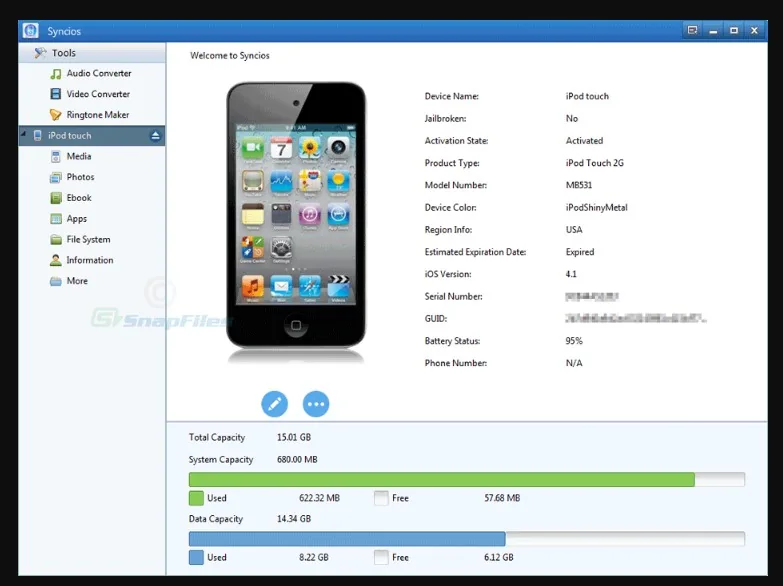Viewport: 783px width, 586px height.
Task: Click the Data Capacity value 14.34 GB
Action: [294, 519]
